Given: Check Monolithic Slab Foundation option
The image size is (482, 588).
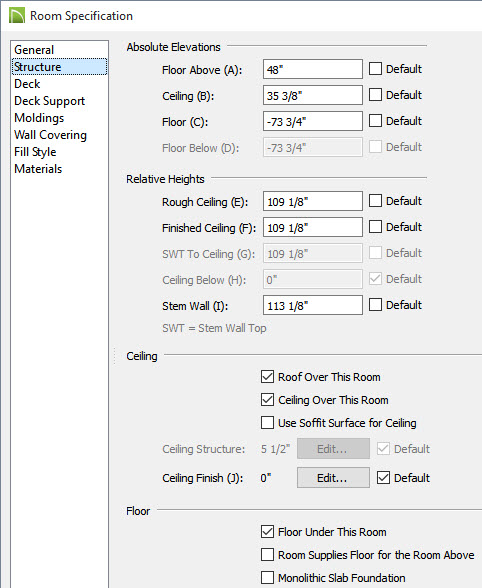Looking at the screenshot, I should coord(267,578).
